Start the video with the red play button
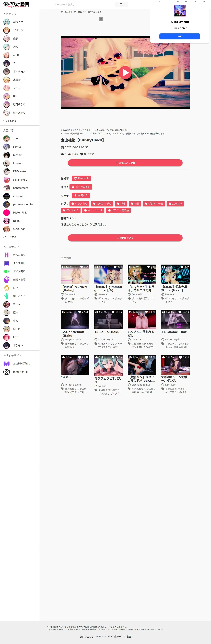This screenshot has height=644, width=211. pos(125,72)
